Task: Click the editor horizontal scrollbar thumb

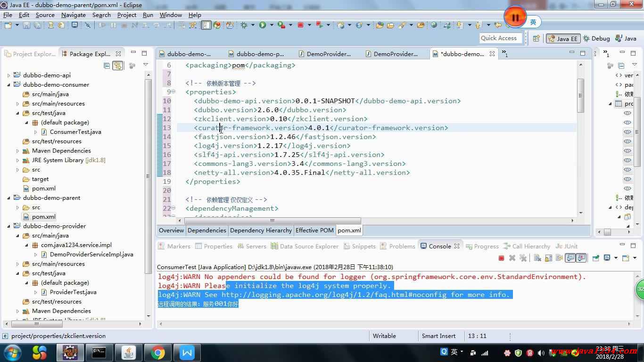Action: (272, 221)
